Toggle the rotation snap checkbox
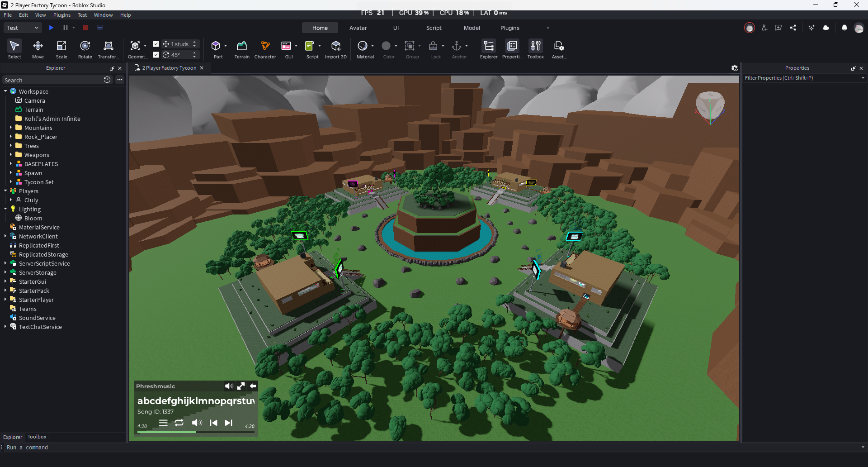Viewport: 868px width, 467px height. [x=156, y=55]
